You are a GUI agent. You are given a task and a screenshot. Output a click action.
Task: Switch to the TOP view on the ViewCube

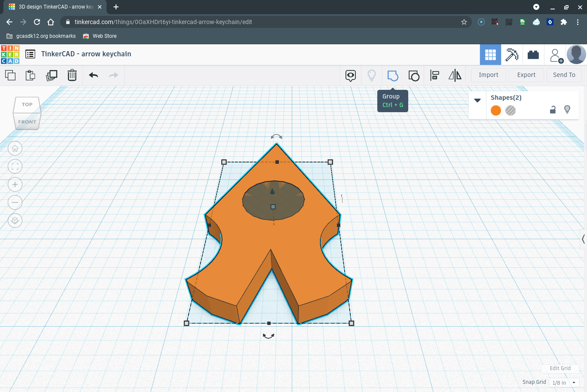click(x=27, y=104)
